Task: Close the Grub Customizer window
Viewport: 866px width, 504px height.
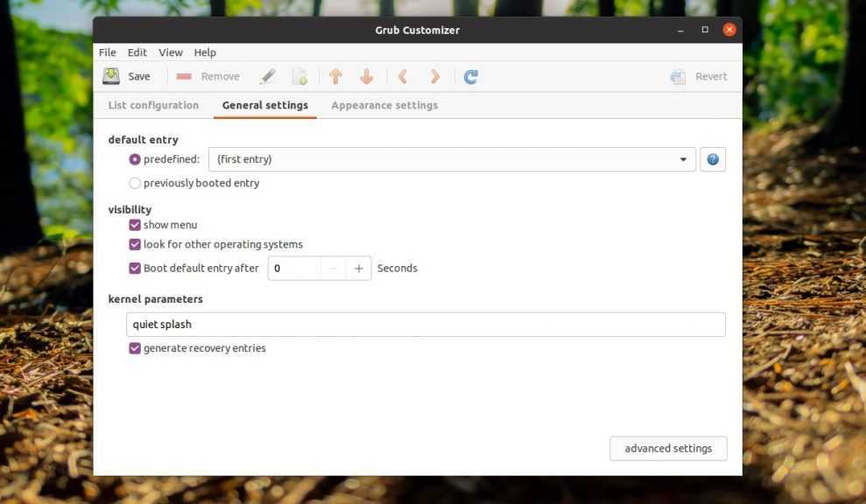Action: click(729, 30)
